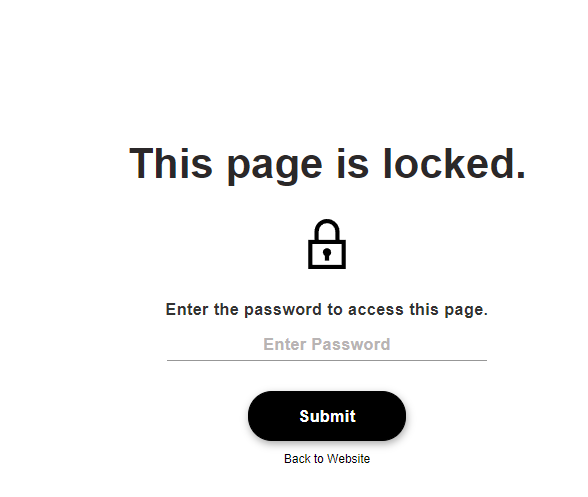Screen dimensions: 588x497
Task: Click the padlock icon
Action: pyautogui.click(x=327, y=244)
